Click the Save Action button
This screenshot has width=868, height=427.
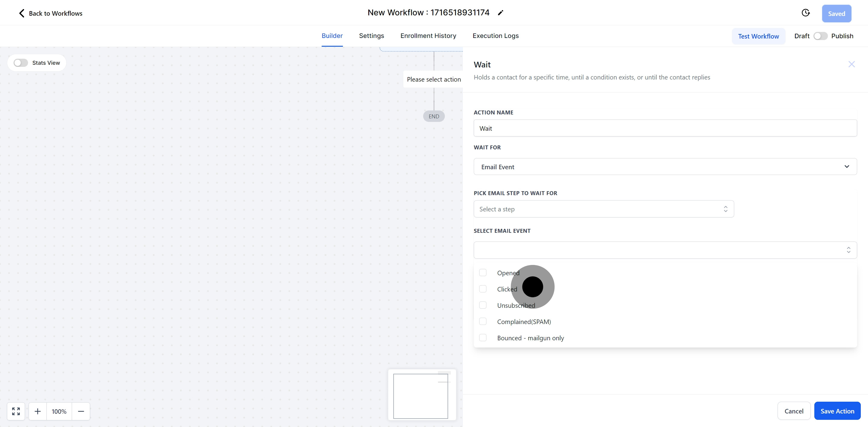pyautogui.click(x=837, y=411)
